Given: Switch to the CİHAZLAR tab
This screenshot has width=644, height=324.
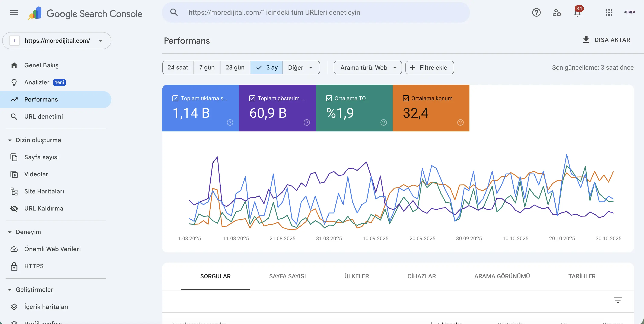Looking at the screenshot, I should click(x=421, y=276).
